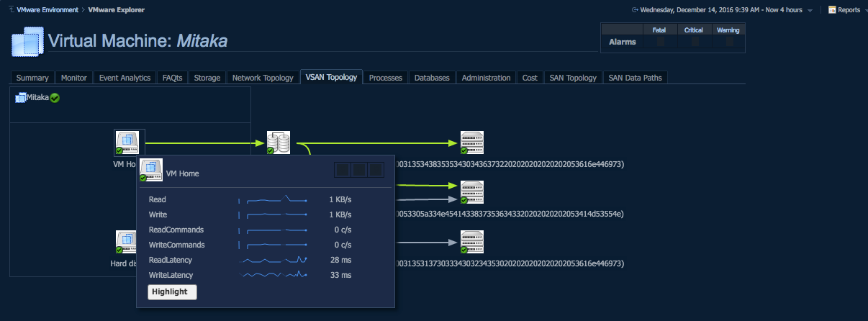Click the Read metric label
Image resolution: width=868 pixels, height=321 pixels.
point(157,199)
